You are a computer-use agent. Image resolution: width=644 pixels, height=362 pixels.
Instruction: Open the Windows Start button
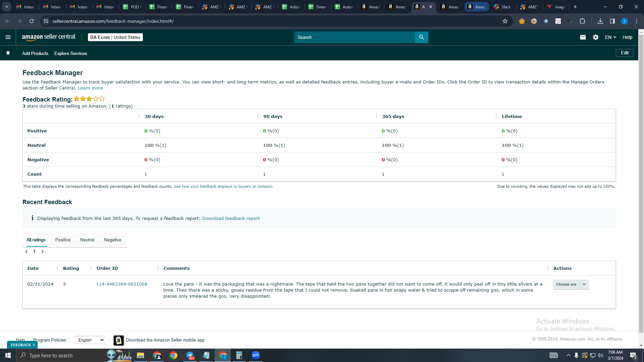click(x=8, y=355)
